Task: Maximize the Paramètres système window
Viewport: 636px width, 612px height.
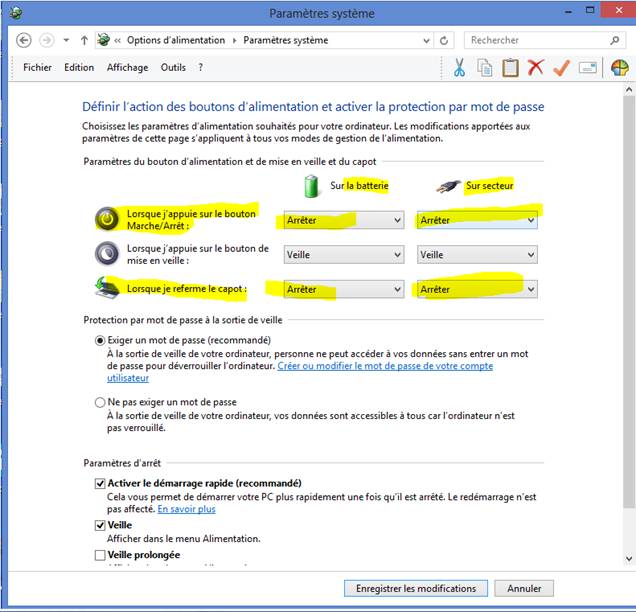Action: pos(590,11)
